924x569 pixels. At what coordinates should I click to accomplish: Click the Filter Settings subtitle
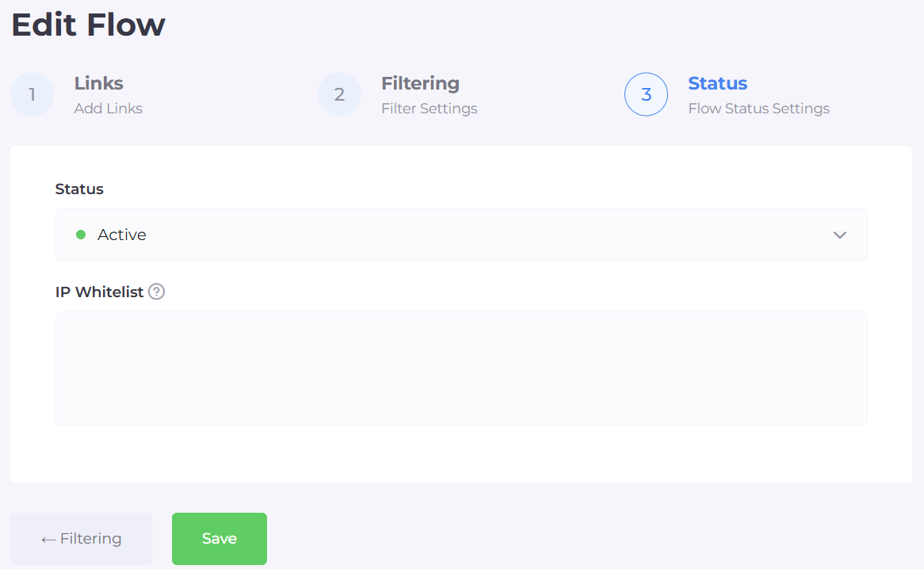coord(429,109)
